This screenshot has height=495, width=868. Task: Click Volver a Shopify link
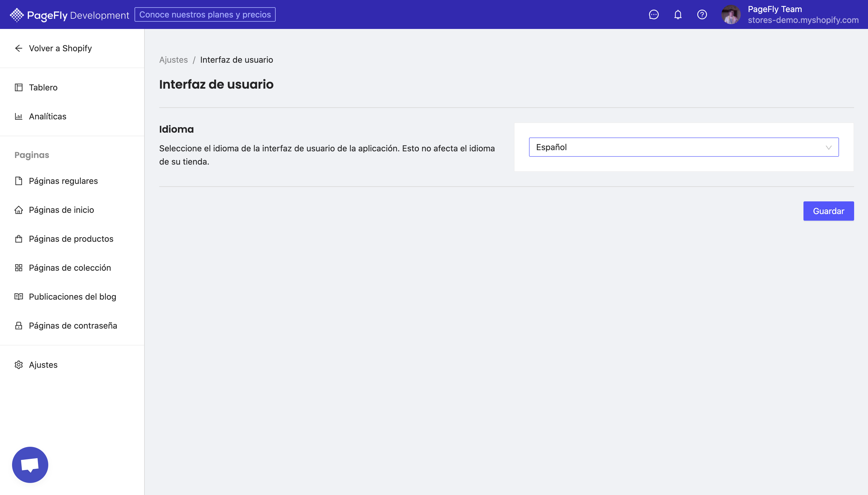tap(60, 48)
